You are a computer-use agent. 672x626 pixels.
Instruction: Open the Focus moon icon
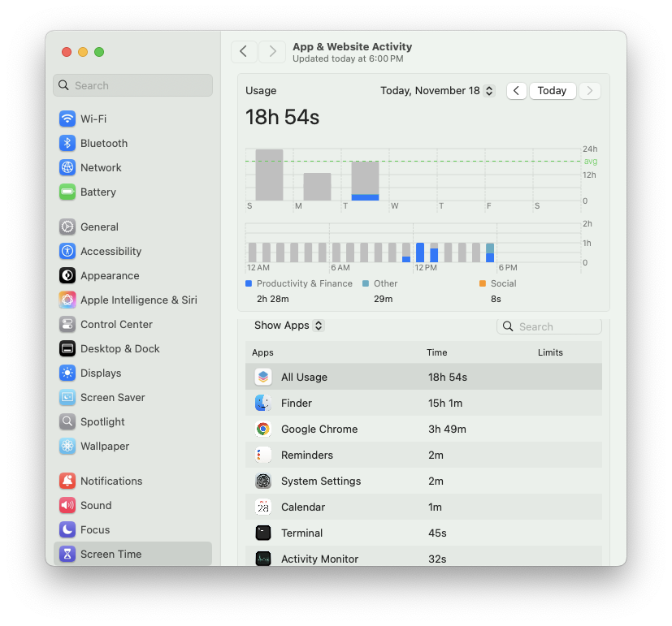click(67, 529)
